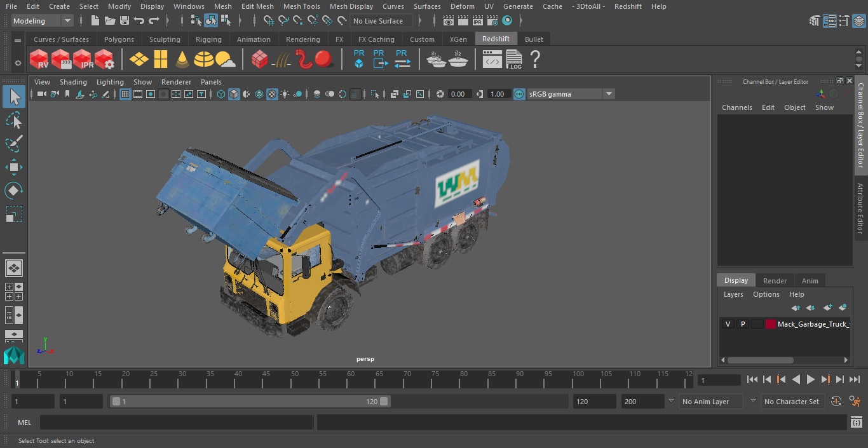Screen dimensions: 868x448
Task: Open the Modeling menu set dropdown
Action: click(x=42, y=21)
